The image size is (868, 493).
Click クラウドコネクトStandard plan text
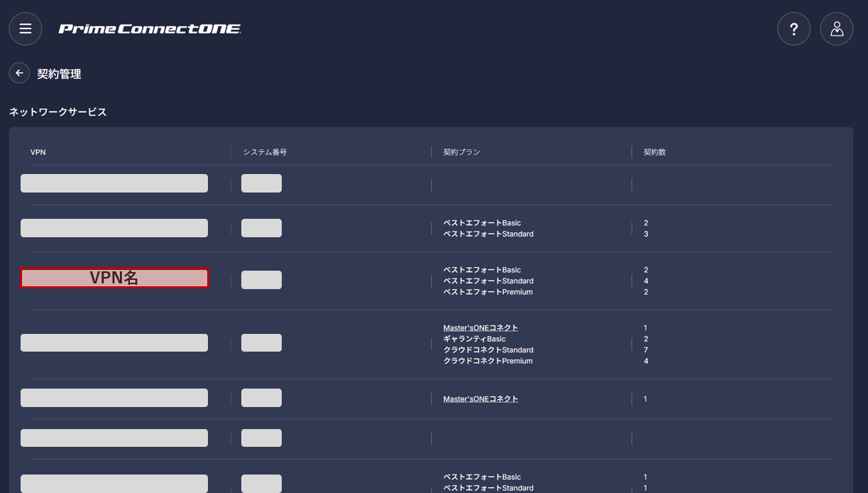[x=488, y=350]
